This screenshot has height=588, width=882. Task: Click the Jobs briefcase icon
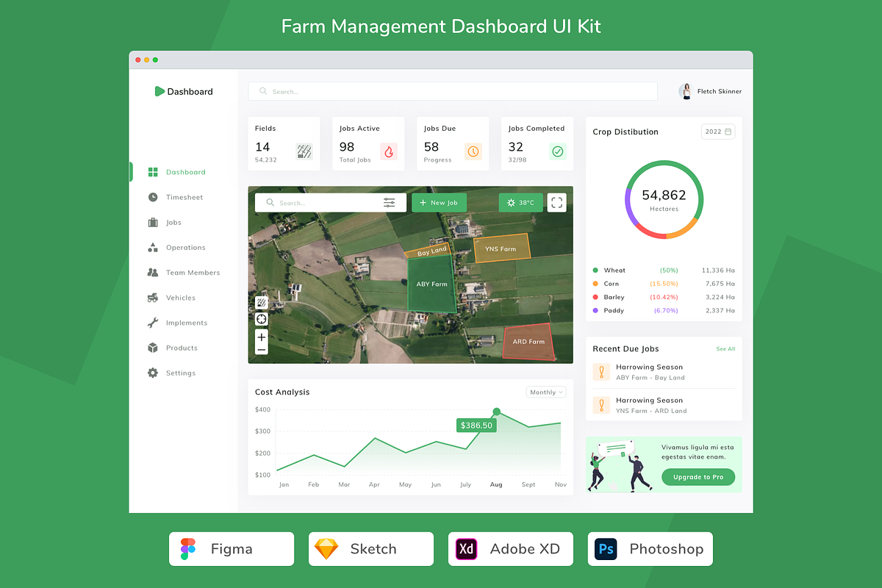pyautogui.click(x=153, y=222)
